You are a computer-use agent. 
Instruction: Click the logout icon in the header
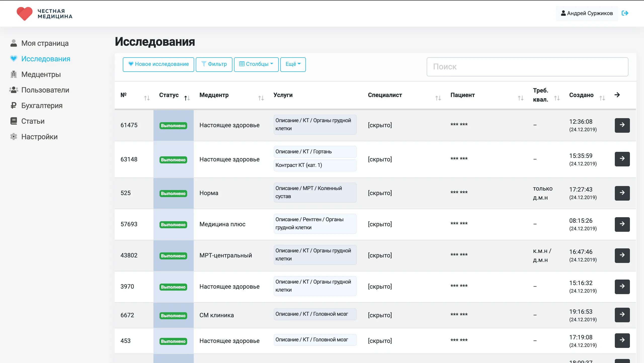pos(625,13)
